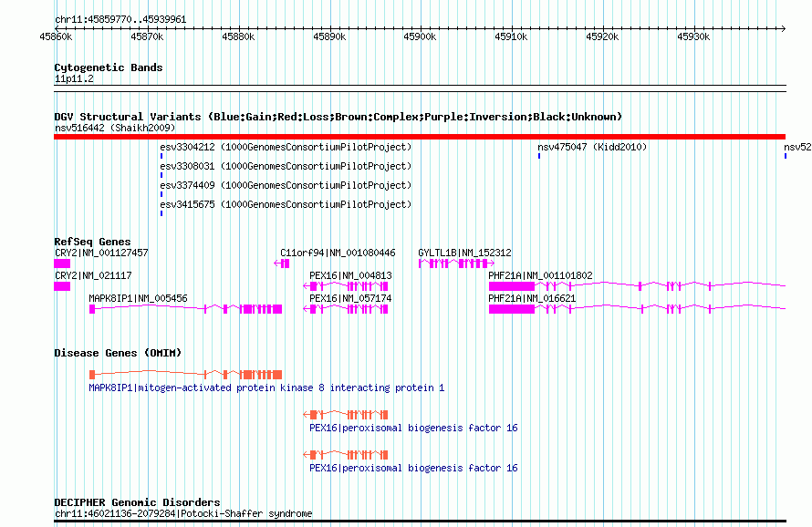
Task: Click the GYLTL1B|NM_152312 transcript label
Action: (464, 253)
